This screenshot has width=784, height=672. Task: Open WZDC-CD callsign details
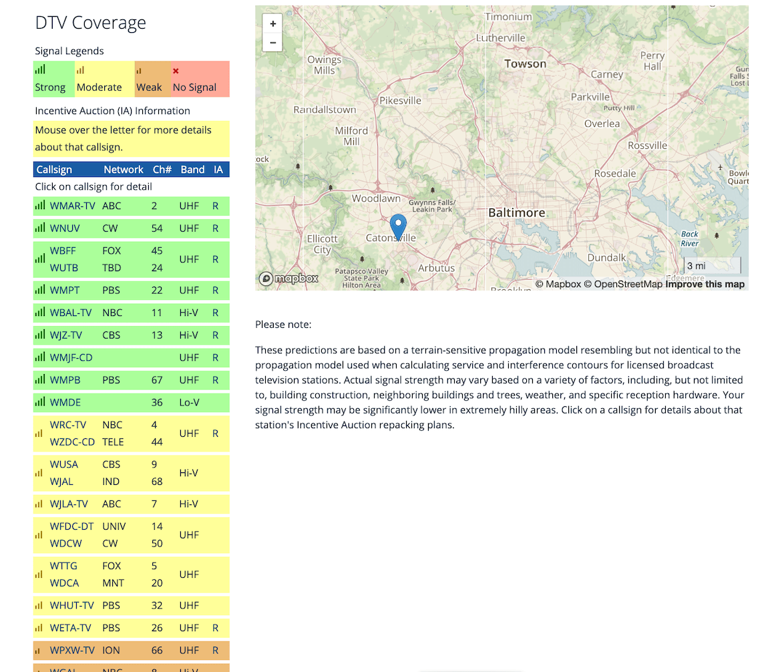pos(73,442)
